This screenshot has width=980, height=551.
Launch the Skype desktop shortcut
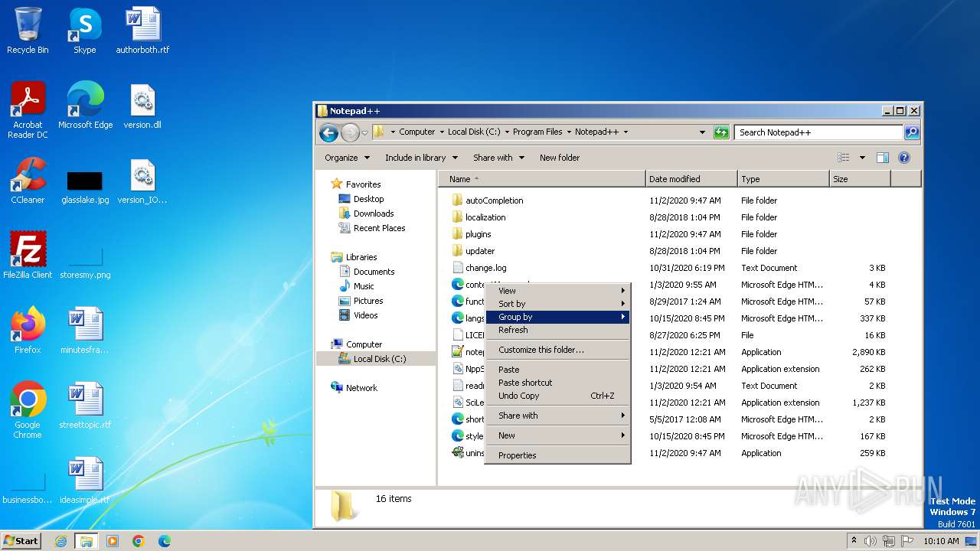coord(85,31)
